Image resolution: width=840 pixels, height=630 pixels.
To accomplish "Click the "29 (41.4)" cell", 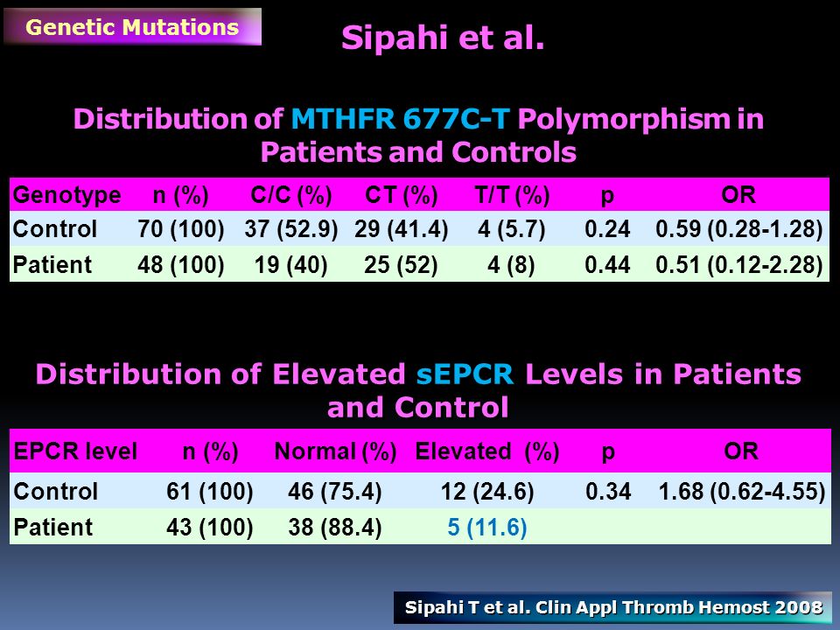I will (402, 229).
